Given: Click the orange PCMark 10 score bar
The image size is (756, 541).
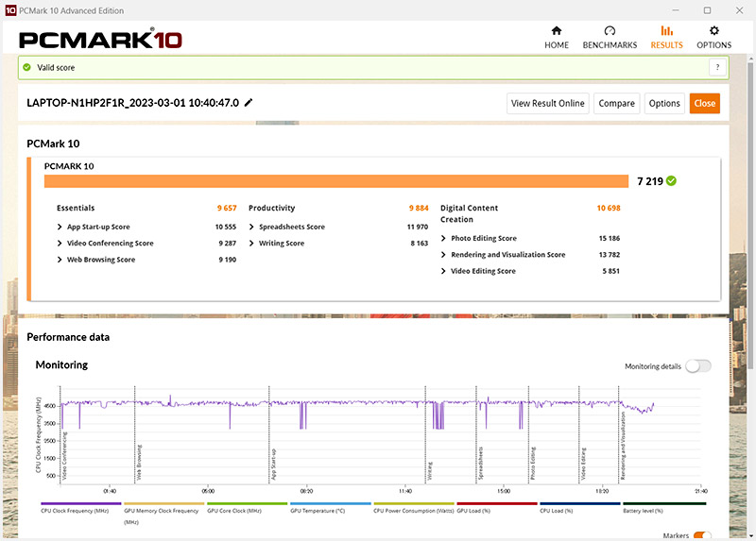Looking at the screenshot, I should (336, 181).
